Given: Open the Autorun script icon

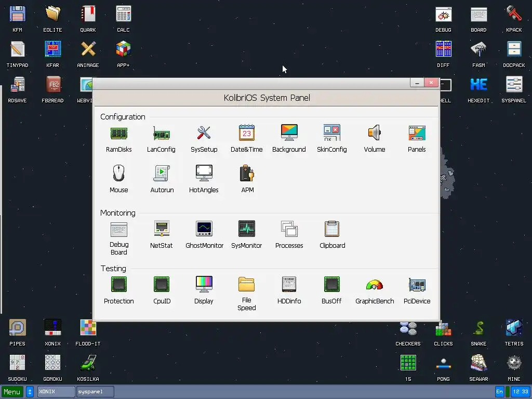Looking at the screenshot, I should pos(162,173).
